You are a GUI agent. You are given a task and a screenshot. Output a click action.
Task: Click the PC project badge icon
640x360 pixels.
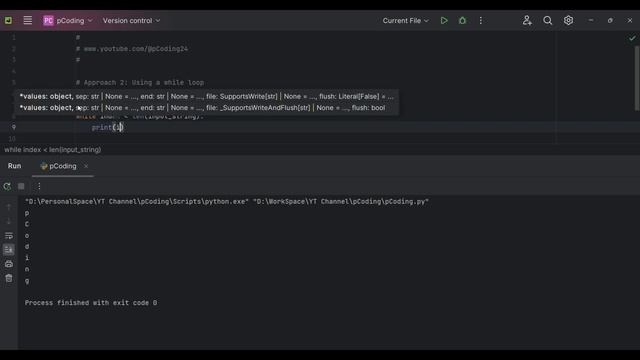(48, 20)
